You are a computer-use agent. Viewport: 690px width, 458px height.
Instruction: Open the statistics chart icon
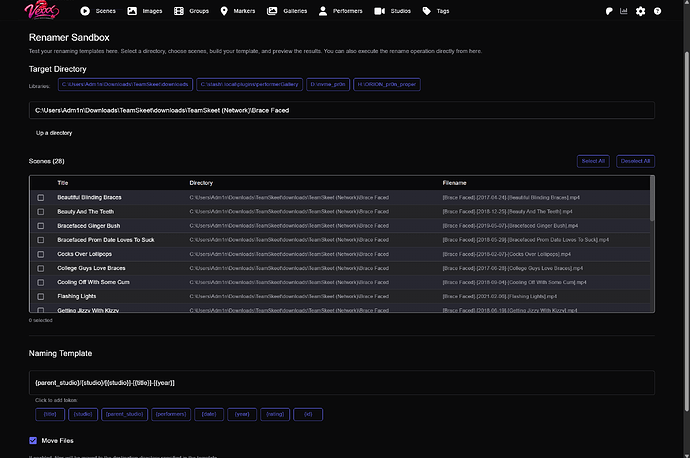(x=624, y=11)
